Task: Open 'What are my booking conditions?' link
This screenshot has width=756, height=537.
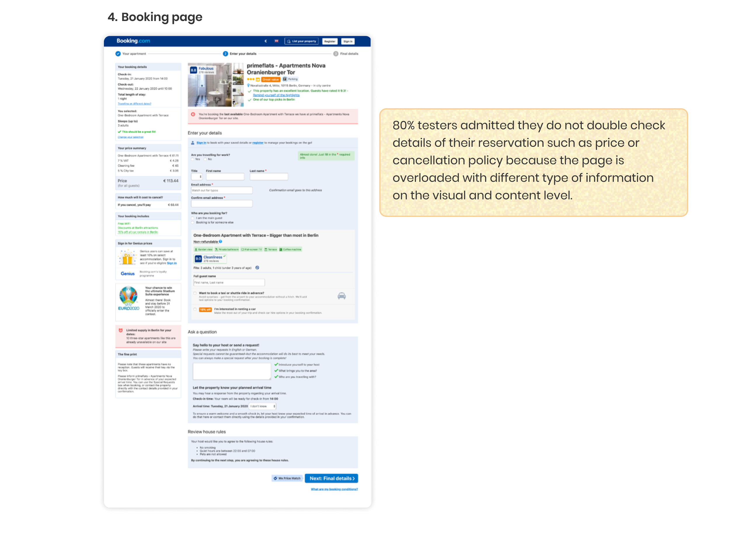Action: [x=334, y=489]
